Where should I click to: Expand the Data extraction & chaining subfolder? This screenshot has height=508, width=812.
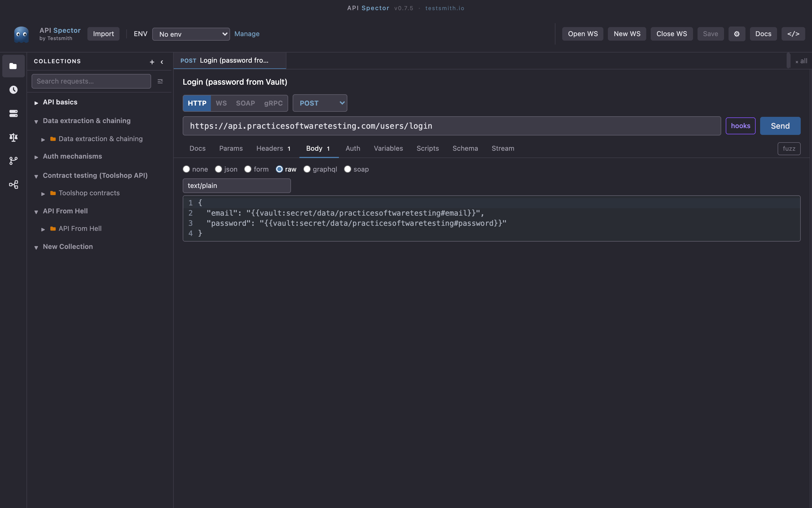pyautogui.click(x=43, y=139)
